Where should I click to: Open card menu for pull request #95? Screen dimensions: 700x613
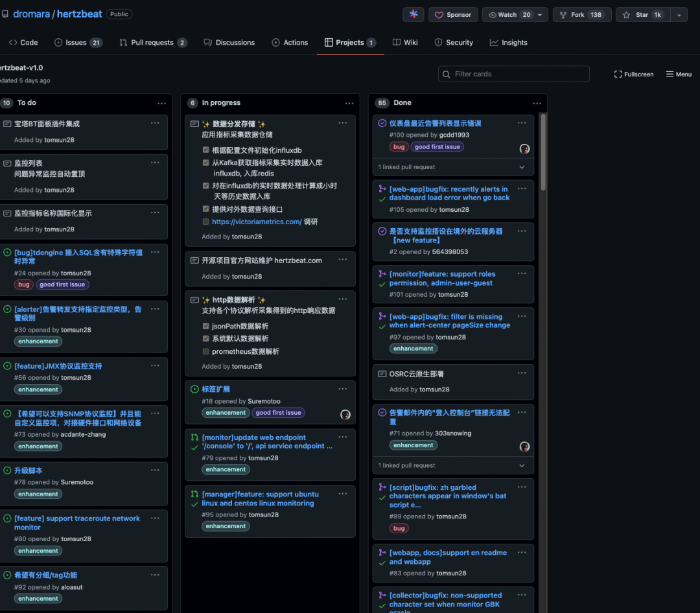(x=342, y=494)
